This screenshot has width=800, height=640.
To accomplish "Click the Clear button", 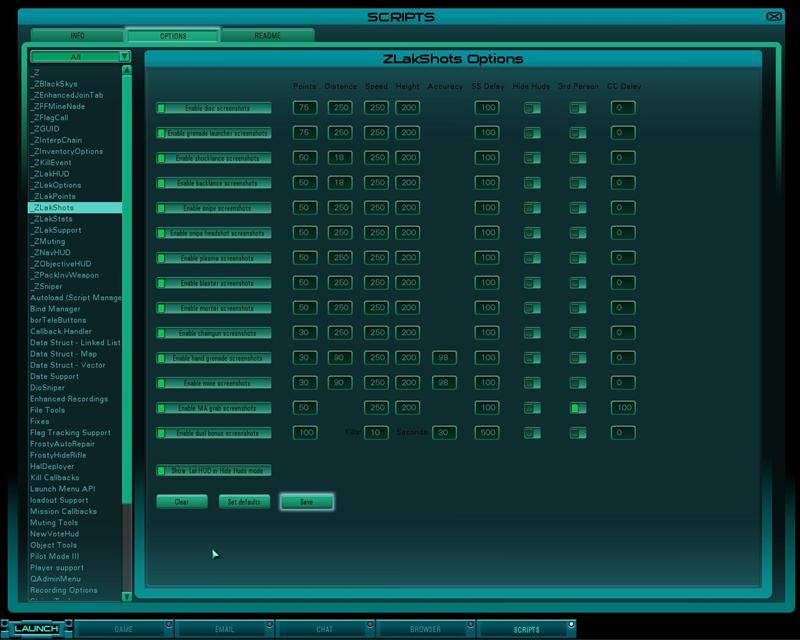I will tap(182, 502).
